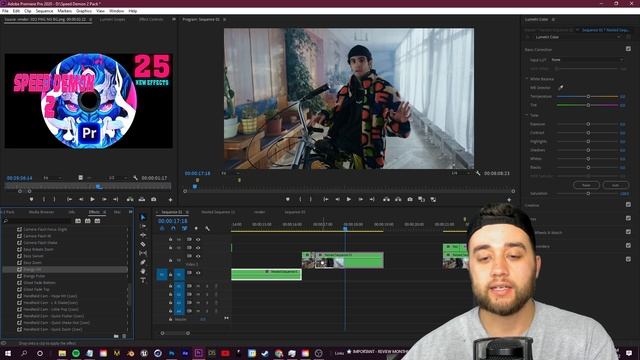
Task: Click the timeline playhead marker
Action: click(345, 228)
